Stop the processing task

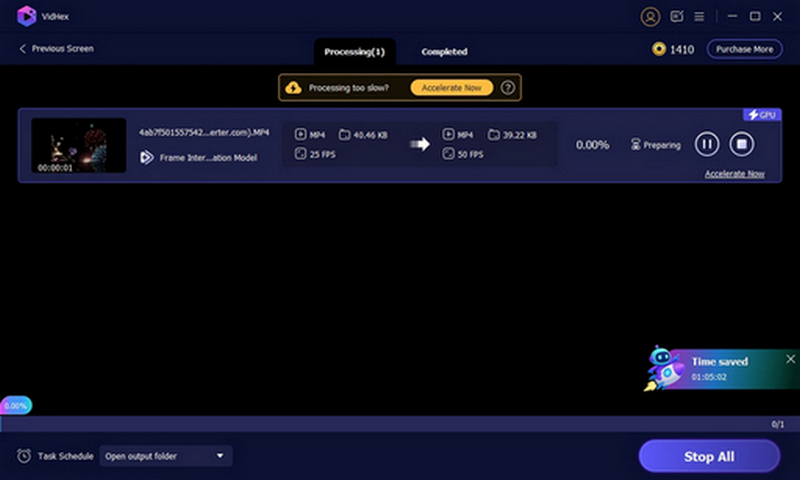[x=741, y=144]
